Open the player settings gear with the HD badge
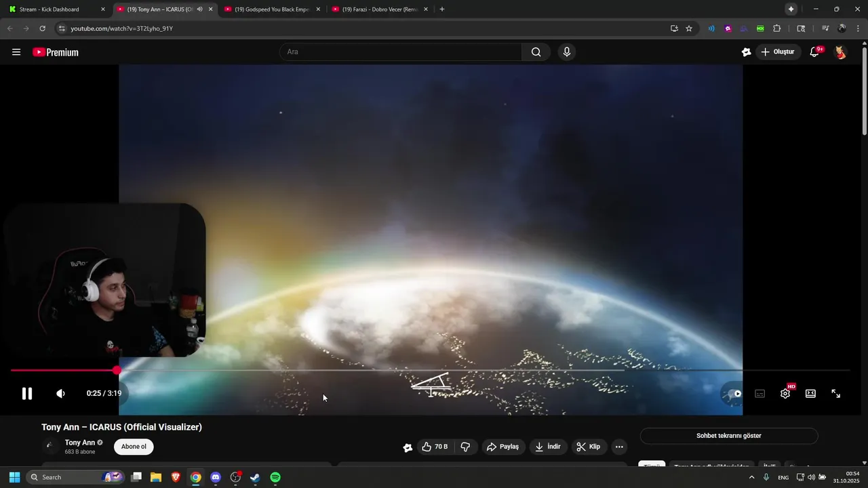This screenshot has width=868, height=488. [x=785, y=393]
